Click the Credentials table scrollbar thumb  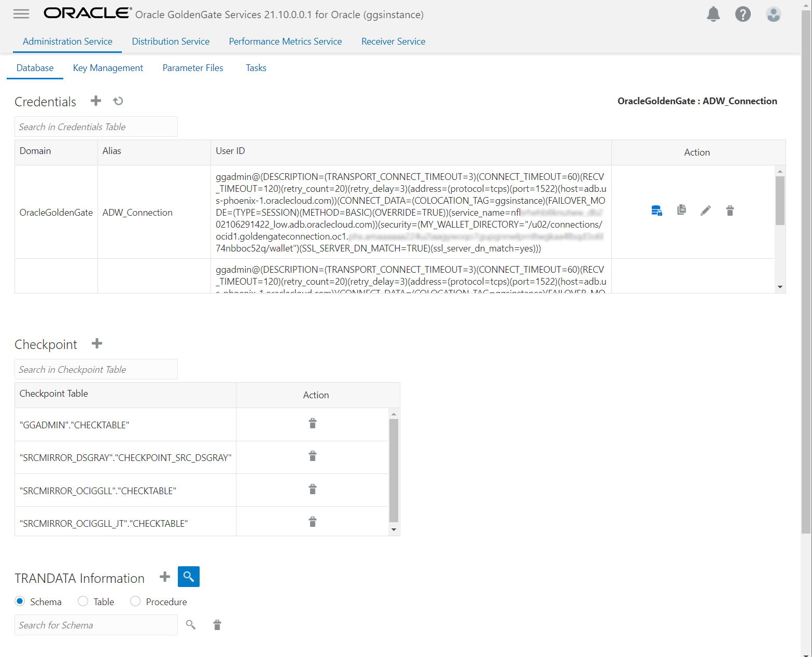point(780,201)
